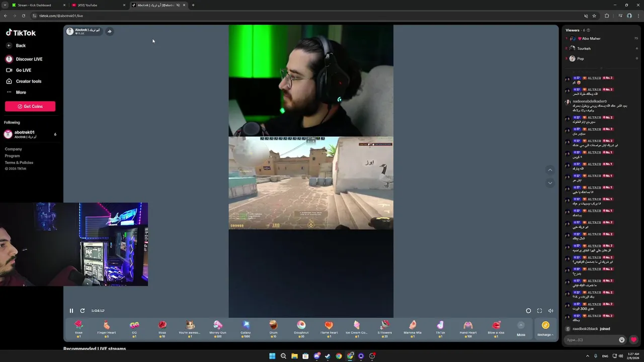Send the You're awesome gift
Image resolution: width=644 pixels, height=362 pixels.
(190, 328)
